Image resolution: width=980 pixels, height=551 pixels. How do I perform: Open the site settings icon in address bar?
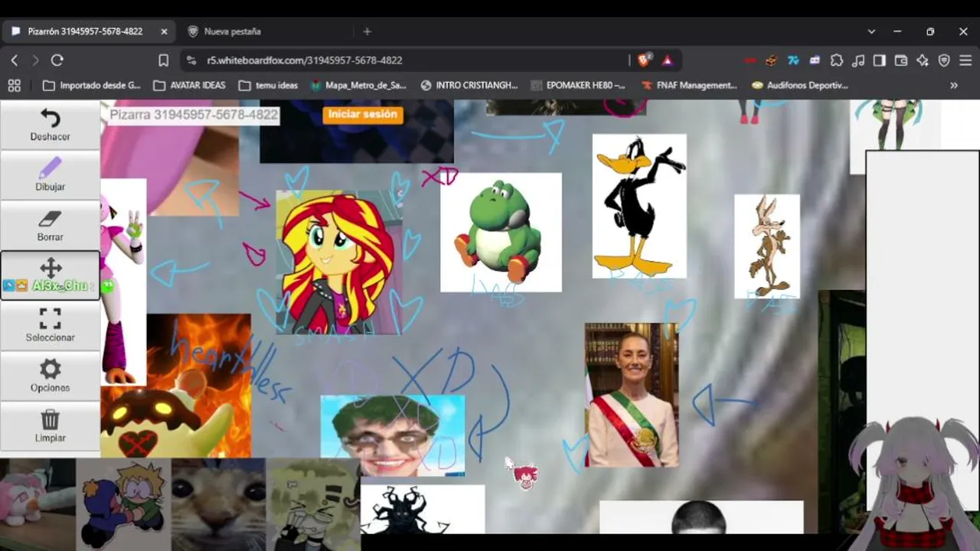[x=191, y=60]
